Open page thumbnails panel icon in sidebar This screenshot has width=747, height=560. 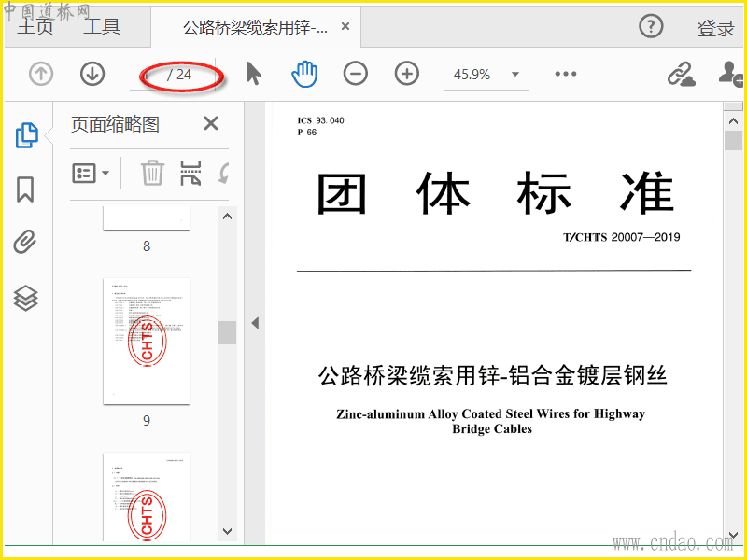click(27, 135)
